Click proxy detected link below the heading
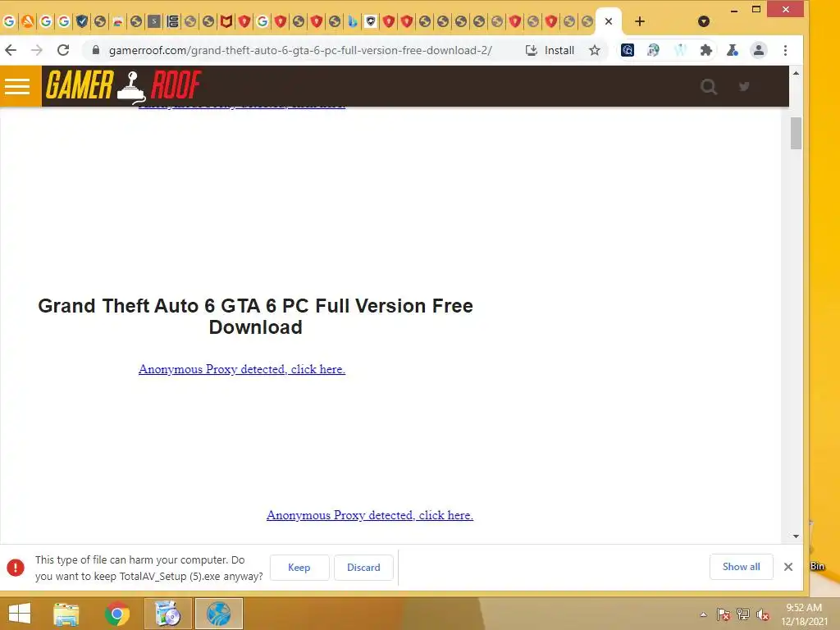840x630 pixels. [242, 369]
